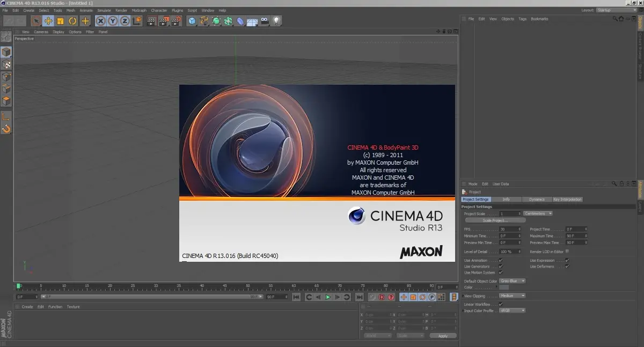Toggle Y axis lock
The width and height of the screenshot is (644, 347).
pyautogui.click(x=113, y=21)
